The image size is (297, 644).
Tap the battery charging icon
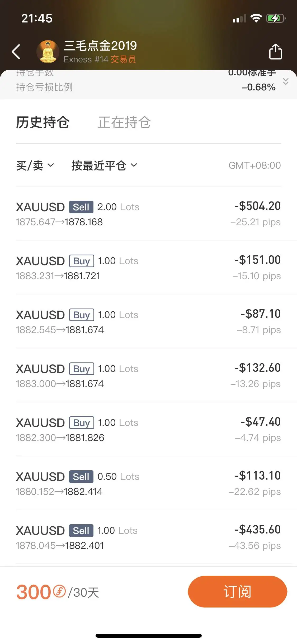click(x=276, y=18)
